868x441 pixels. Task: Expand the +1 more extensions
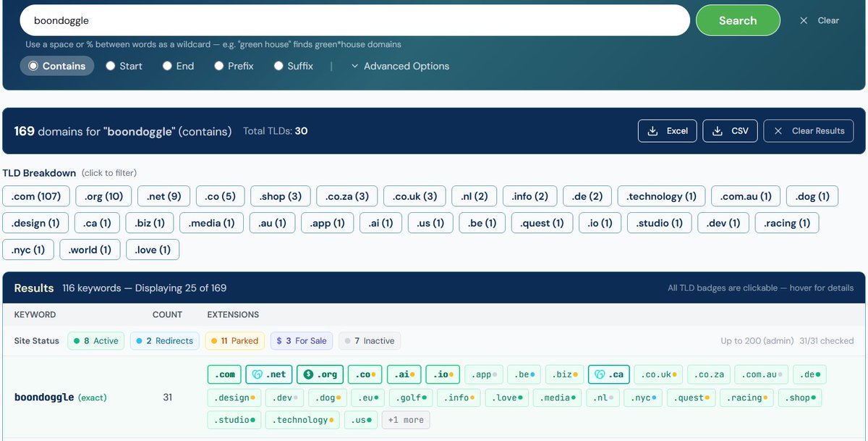point(406,420)
